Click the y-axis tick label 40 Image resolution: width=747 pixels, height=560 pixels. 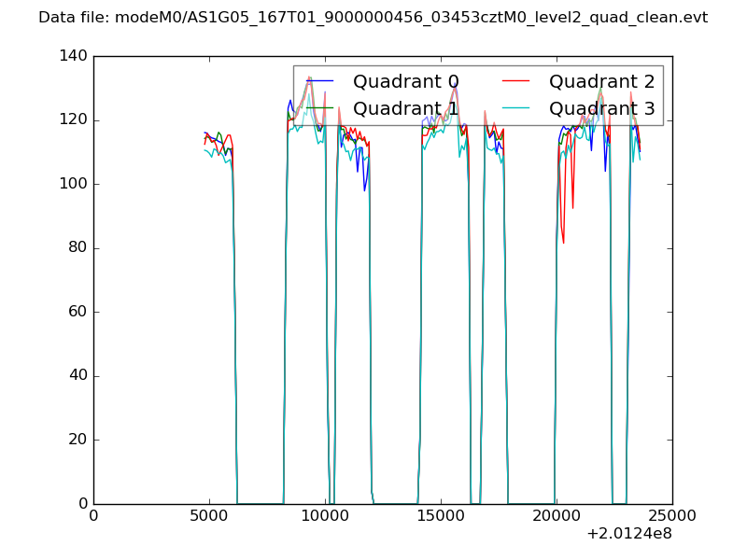[x=81, y=376]
